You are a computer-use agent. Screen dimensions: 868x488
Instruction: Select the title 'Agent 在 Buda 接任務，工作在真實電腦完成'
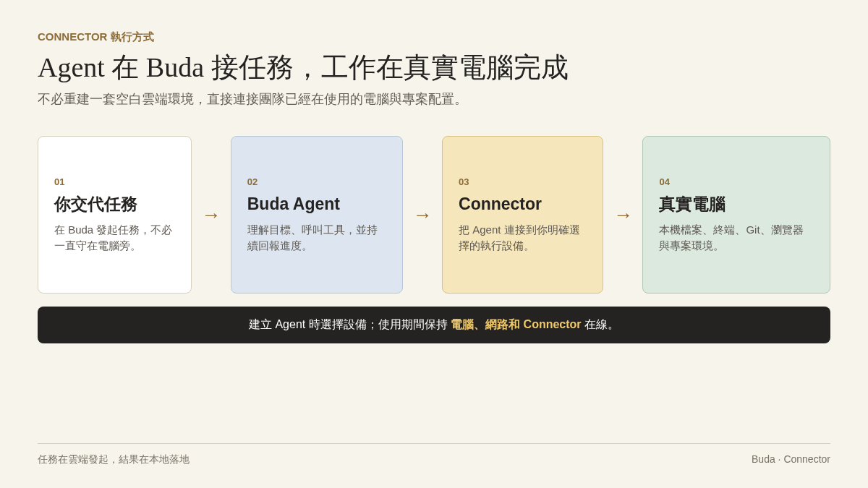coord(303,67)
